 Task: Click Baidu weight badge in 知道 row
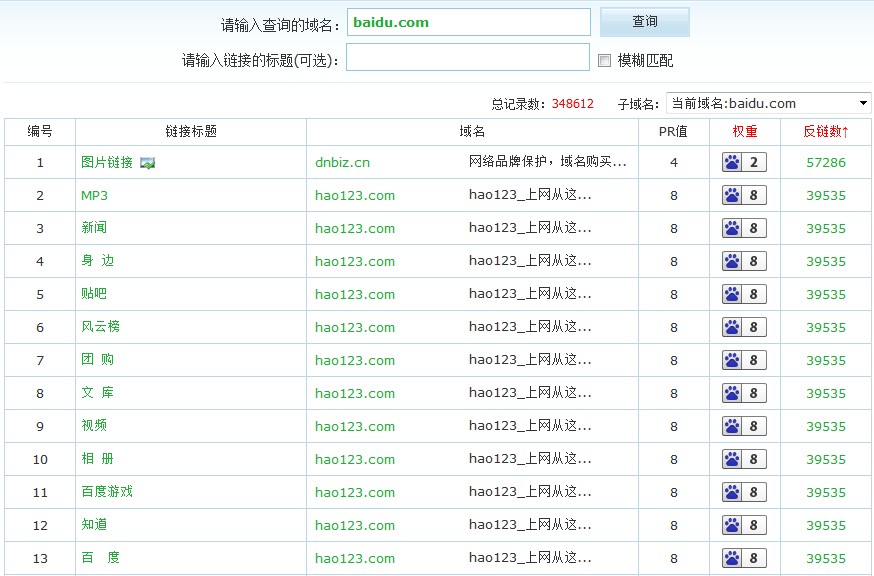(744, 525)
